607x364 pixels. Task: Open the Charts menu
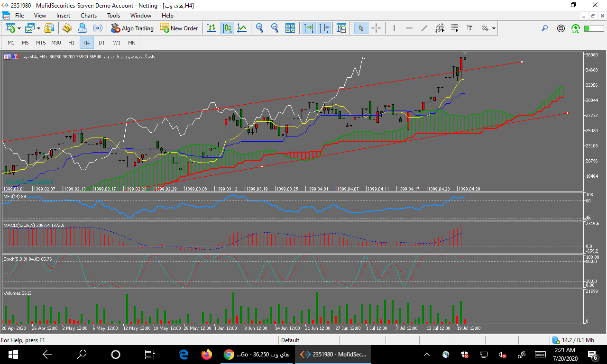tap(89, 16)
